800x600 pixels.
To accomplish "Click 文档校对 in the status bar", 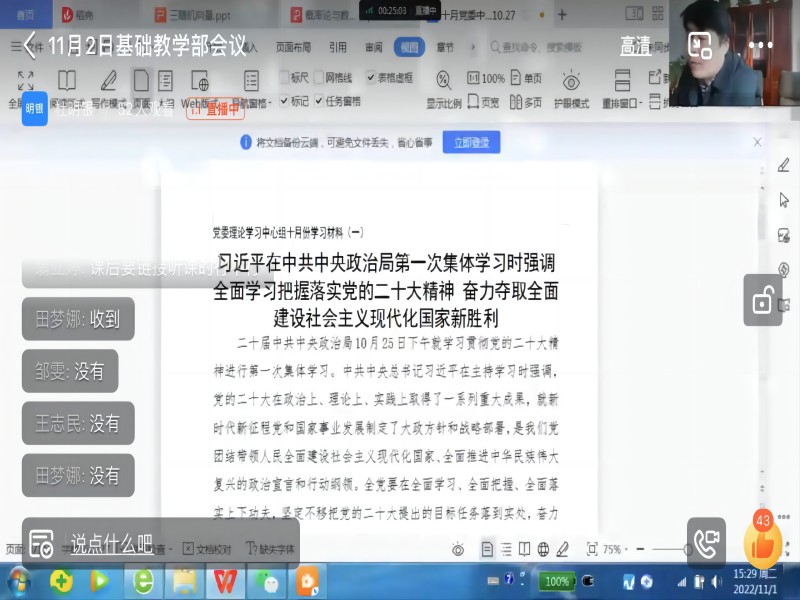I will click(x=207, y=549).
